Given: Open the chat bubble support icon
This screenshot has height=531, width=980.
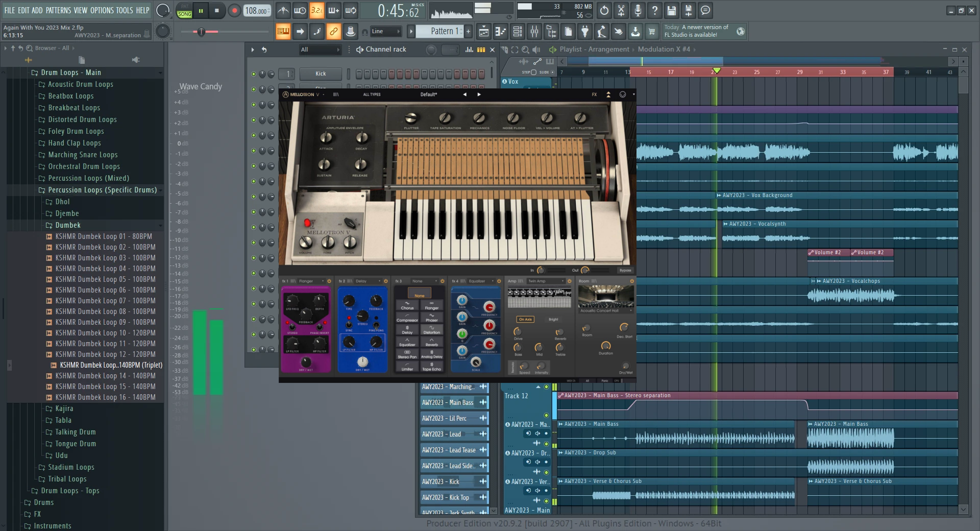Looking at the screenshot, I should point(705,10).
